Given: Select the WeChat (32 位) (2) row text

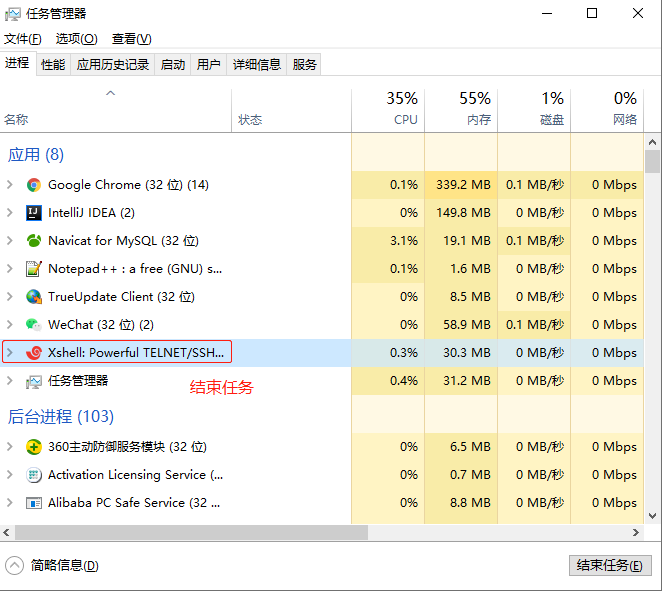Looking at the screenshot, I should (101, 325).
